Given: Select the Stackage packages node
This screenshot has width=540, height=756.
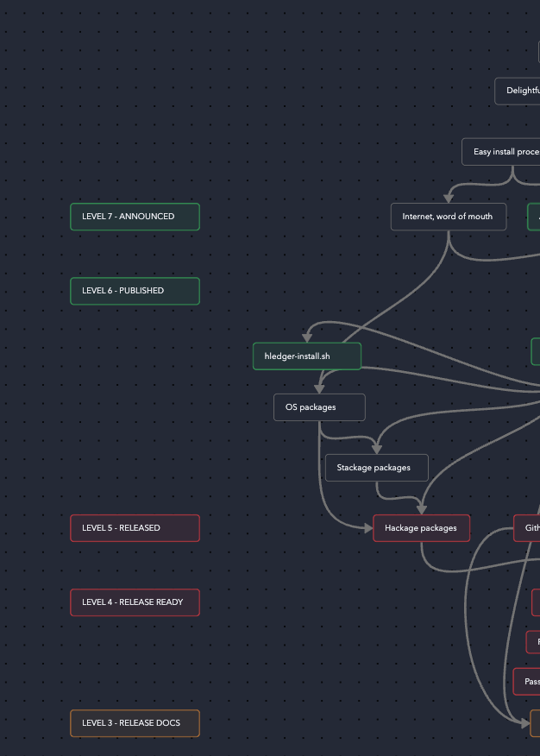Looking at the screenshot, I should [x=376, y=468].
